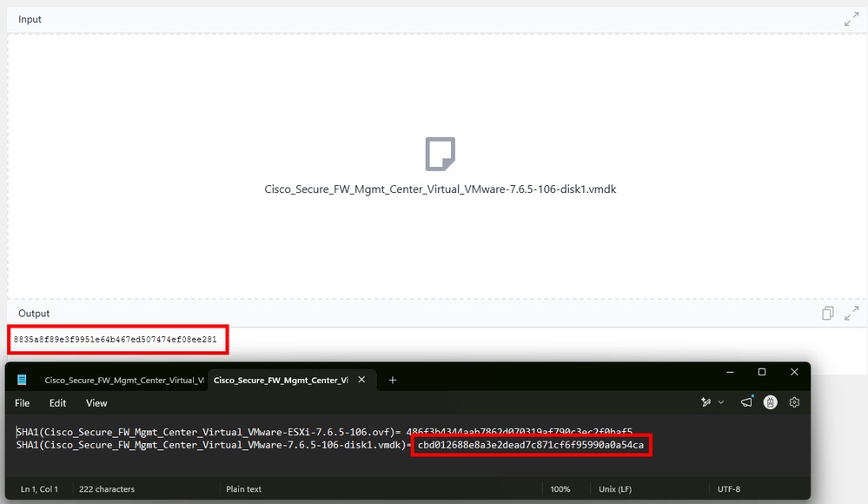Open the View menu in Notepad
The height and width of the screenshot is (504, 868).
click(x=96, y=403)
